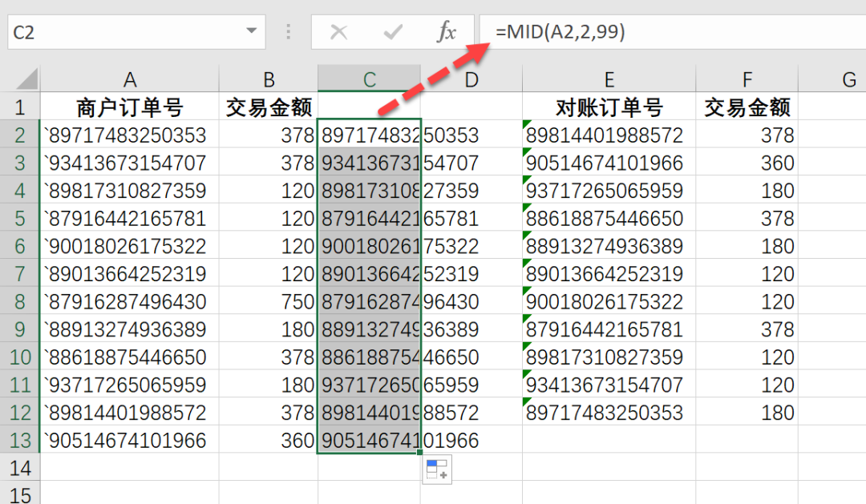Click the Enter checkmark icon in formula bar

[392, 32]
